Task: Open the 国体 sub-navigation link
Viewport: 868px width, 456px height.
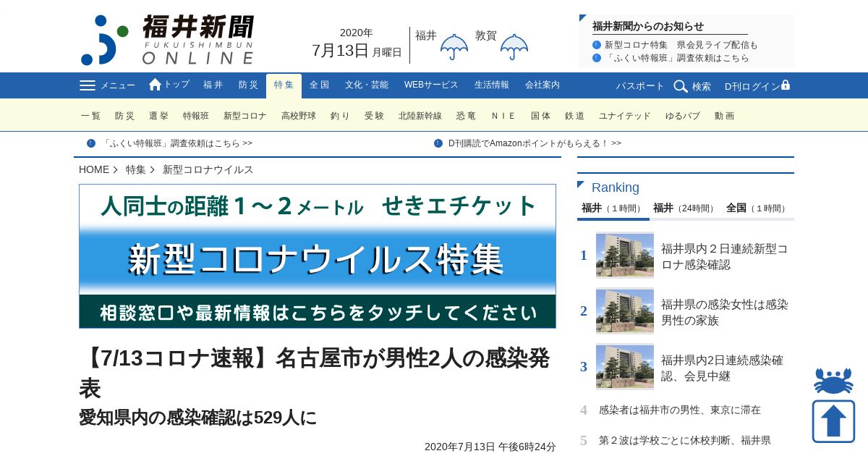Action: tap(540, 116)
